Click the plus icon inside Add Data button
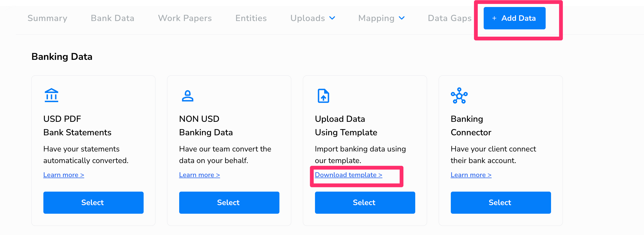 tap(494, 18)
